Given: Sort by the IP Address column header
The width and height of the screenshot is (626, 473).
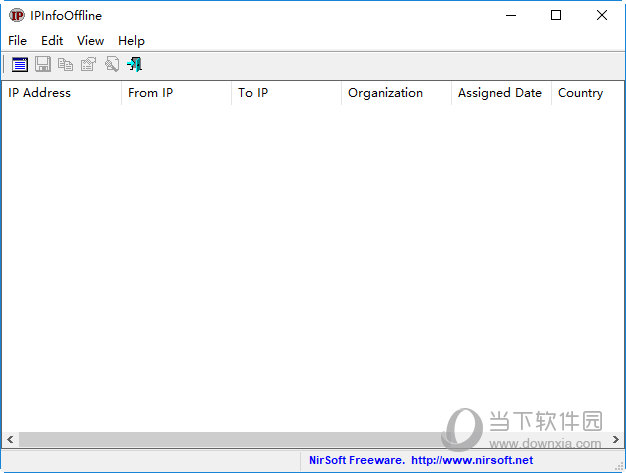Looking at the screenshot, I should point(61,93).
